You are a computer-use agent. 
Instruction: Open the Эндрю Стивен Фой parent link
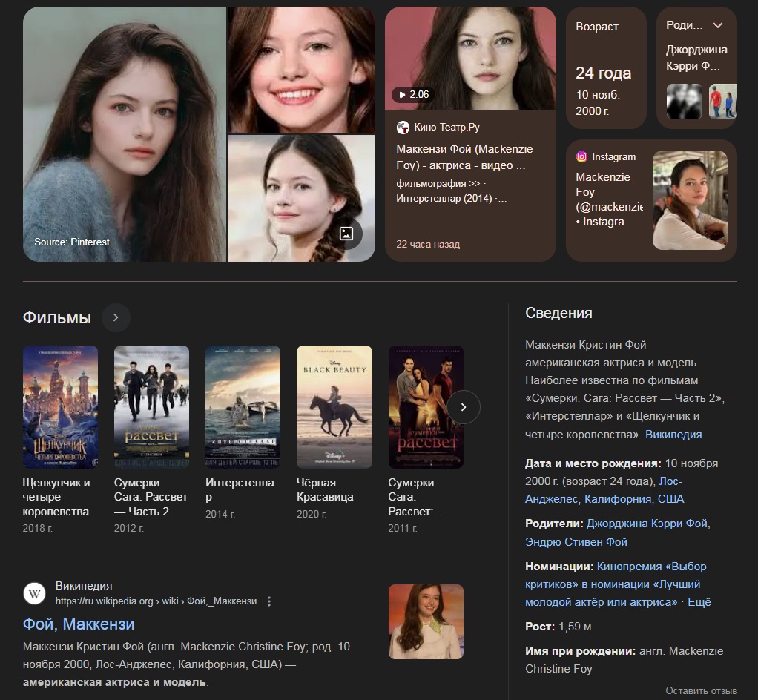pyautogui.click(x=576, y=542)
